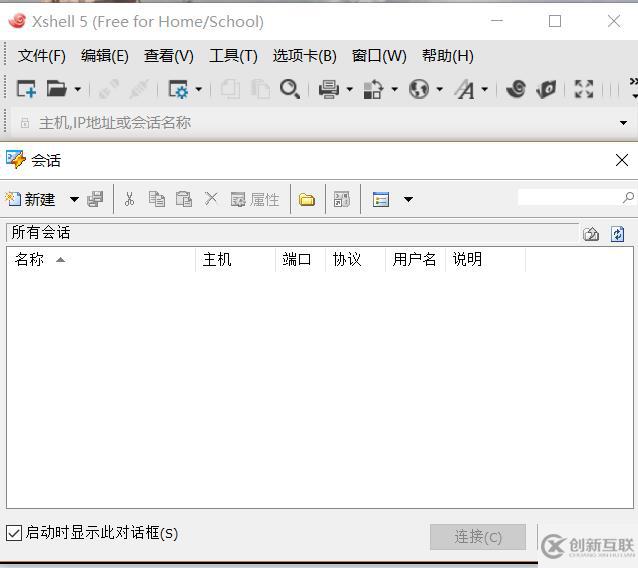
Task: Click the grid icon beside the new folder icon
Action: tap(342, 199)
